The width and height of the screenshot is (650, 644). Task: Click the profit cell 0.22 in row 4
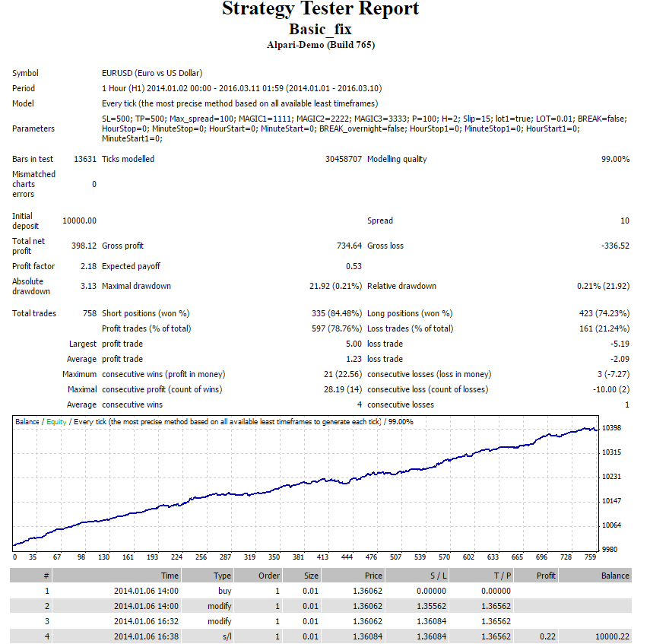point(547,637)
